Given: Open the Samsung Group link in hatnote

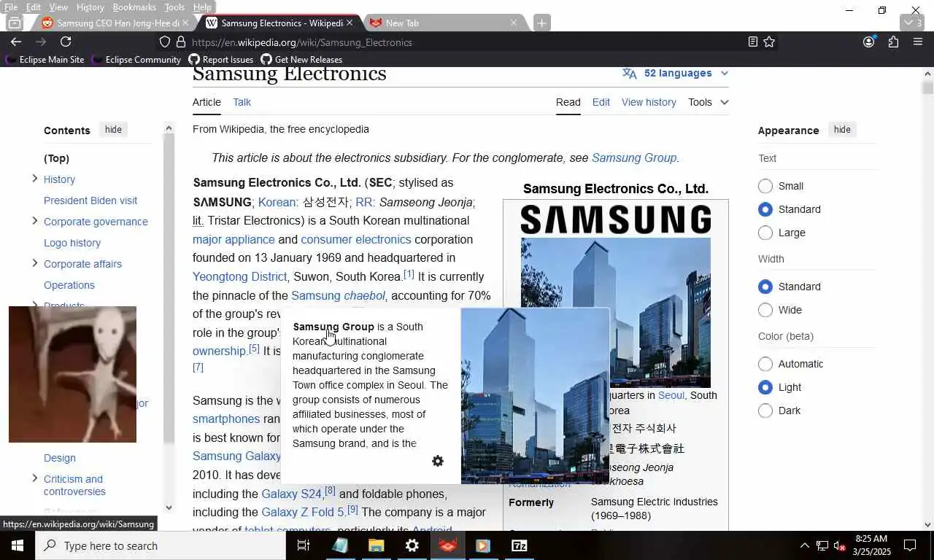Looking at the screenshot, I should click(634, 157).
